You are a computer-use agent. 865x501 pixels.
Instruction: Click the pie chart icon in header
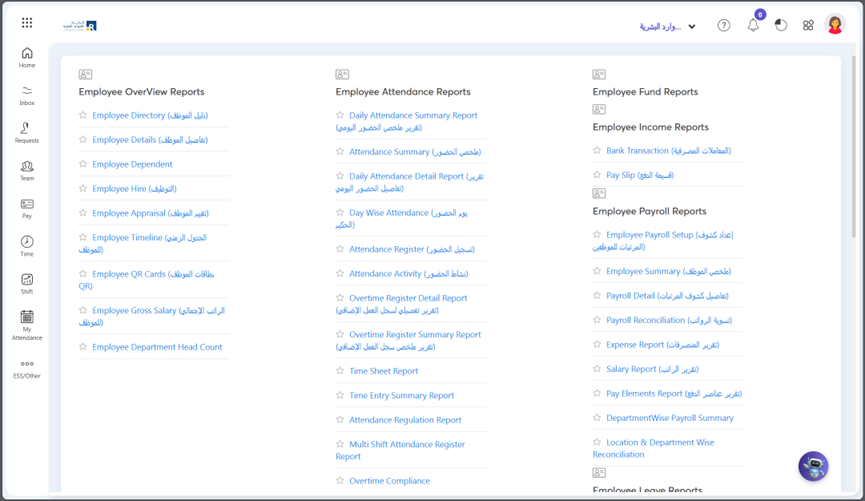point(781,26)
